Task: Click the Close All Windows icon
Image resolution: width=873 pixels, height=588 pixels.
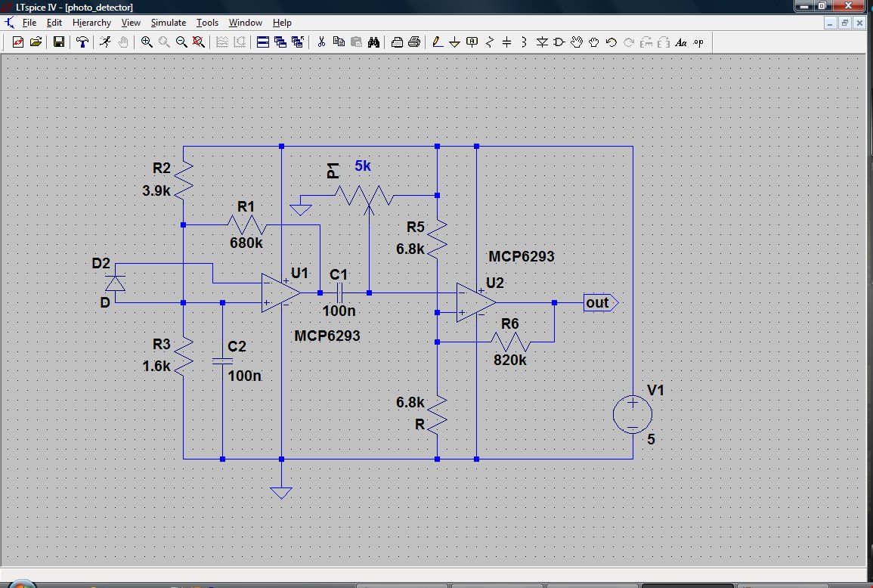Action: point(297,42)
